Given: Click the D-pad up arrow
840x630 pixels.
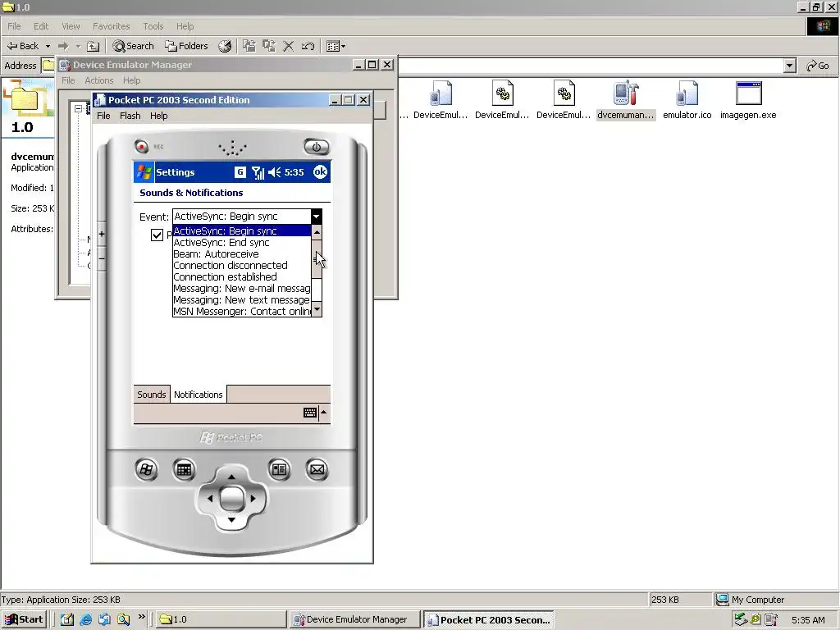Looking at the screenshot, I should pos(231,477).
